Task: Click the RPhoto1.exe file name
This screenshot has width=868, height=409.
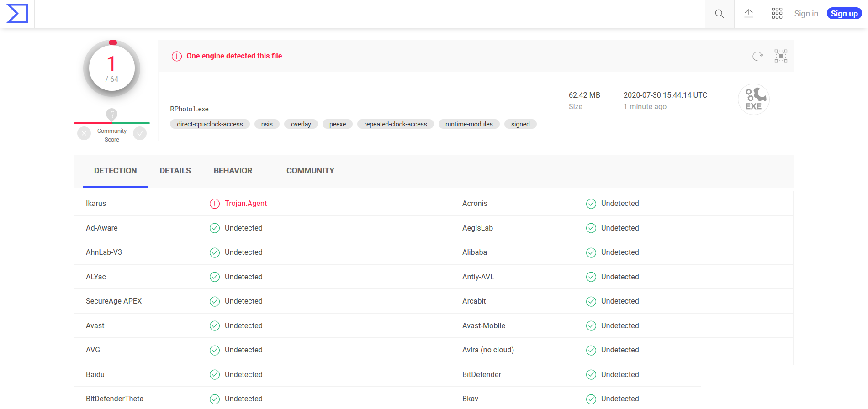Action: (189, 109)
